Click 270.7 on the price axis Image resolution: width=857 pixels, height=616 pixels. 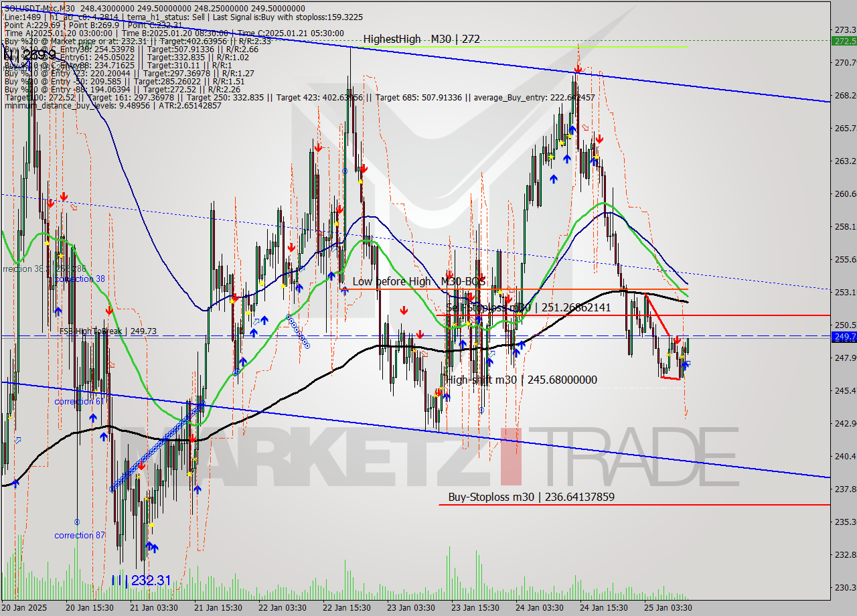846,62
